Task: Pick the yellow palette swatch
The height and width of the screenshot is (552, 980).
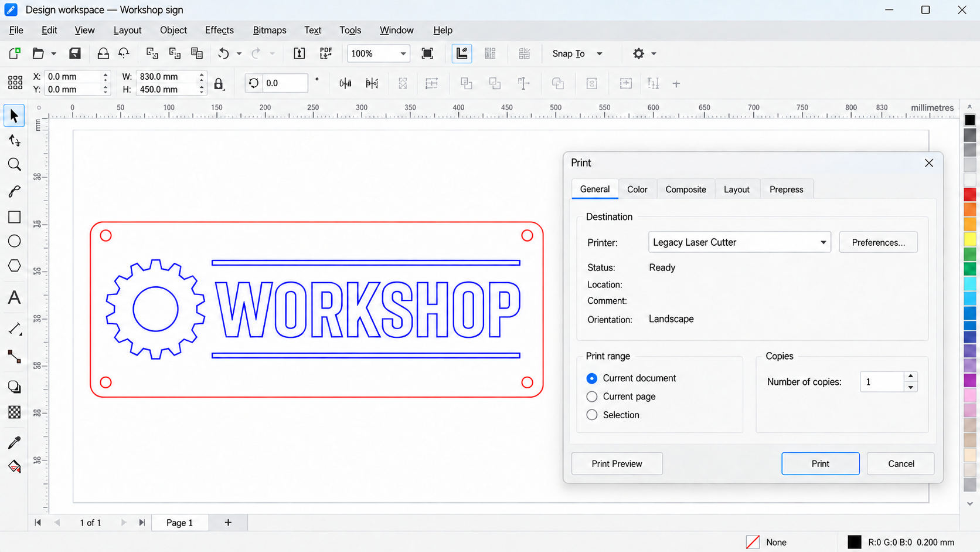Action: coord(970,239)
